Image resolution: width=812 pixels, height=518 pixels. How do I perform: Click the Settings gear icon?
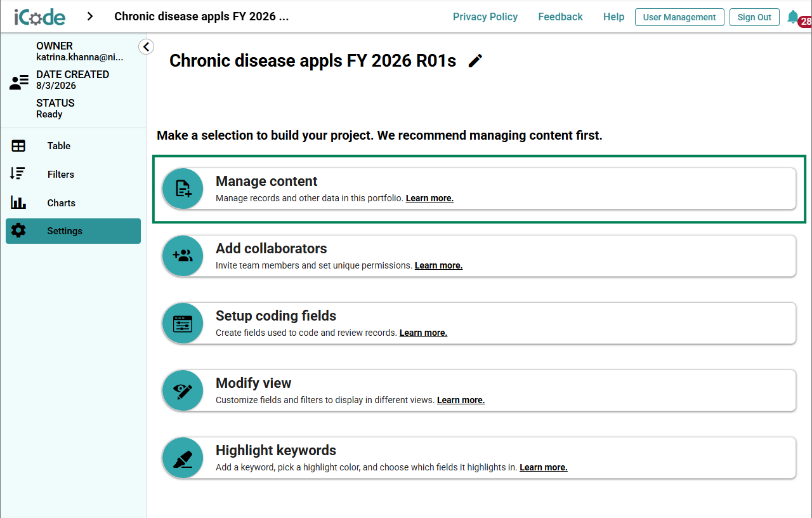[x=18, y=230]
